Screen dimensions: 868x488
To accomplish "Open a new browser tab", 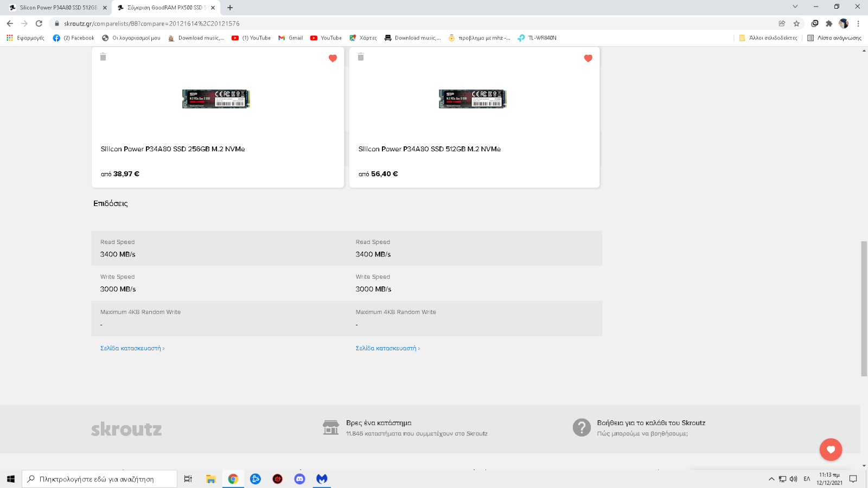I will (x=230, y=8).
